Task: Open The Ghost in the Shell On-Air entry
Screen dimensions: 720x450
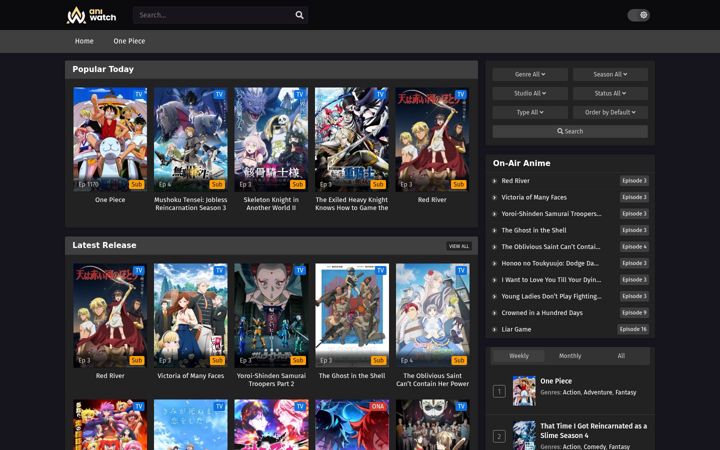Action: point(534,231)
